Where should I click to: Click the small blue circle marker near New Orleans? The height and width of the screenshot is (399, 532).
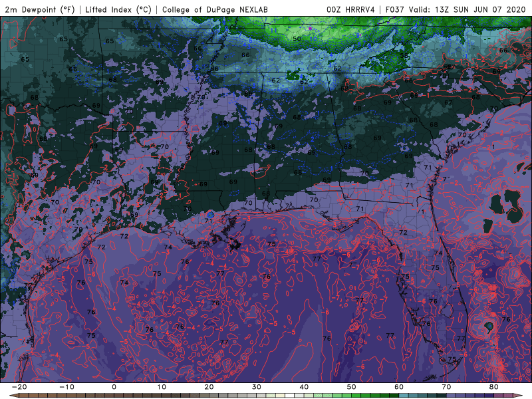pyautogui.click(x=210, y=214)
